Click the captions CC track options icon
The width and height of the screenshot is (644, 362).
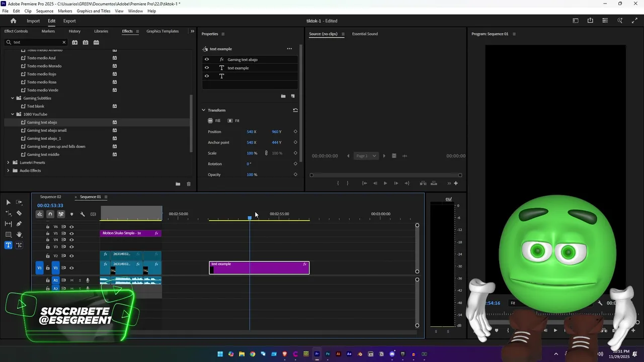point(93,214)
